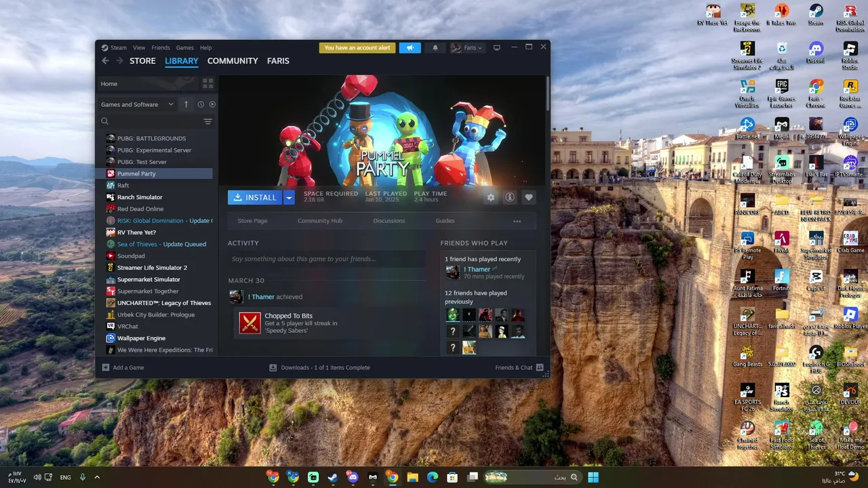This screenshot has height=488, width=868.
Task: Switch to STORE tab
Action: (142, 60)
